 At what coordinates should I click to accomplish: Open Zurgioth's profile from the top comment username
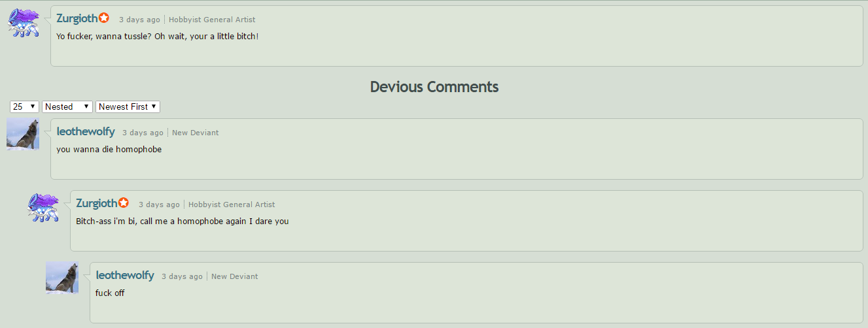click(x=77, y=19)
